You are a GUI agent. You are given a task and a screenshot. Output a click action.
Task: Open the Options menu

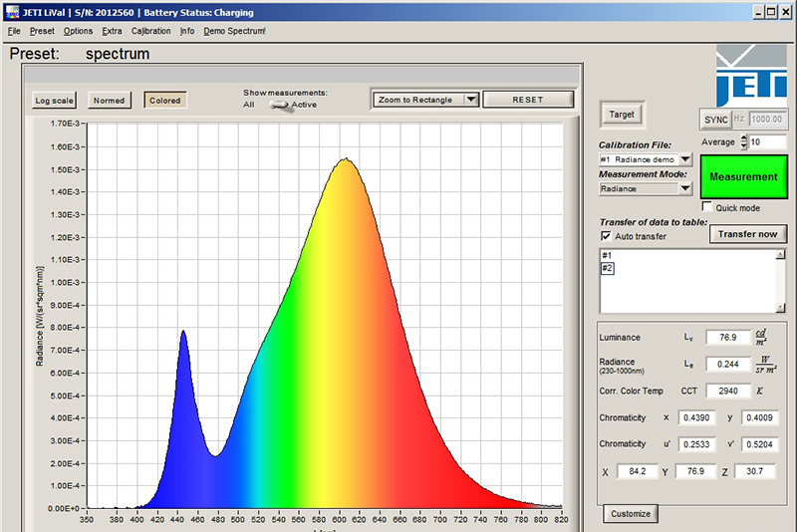point(78,31)
